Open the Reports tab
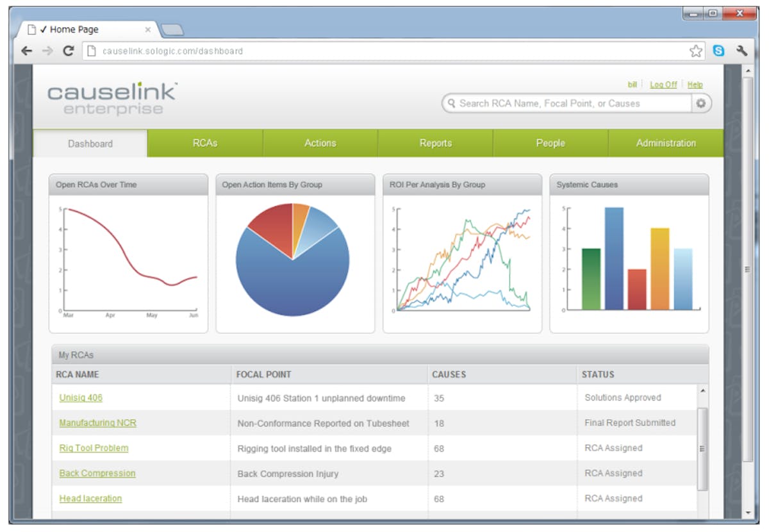The image size is (769, 532). pos(436,143)
